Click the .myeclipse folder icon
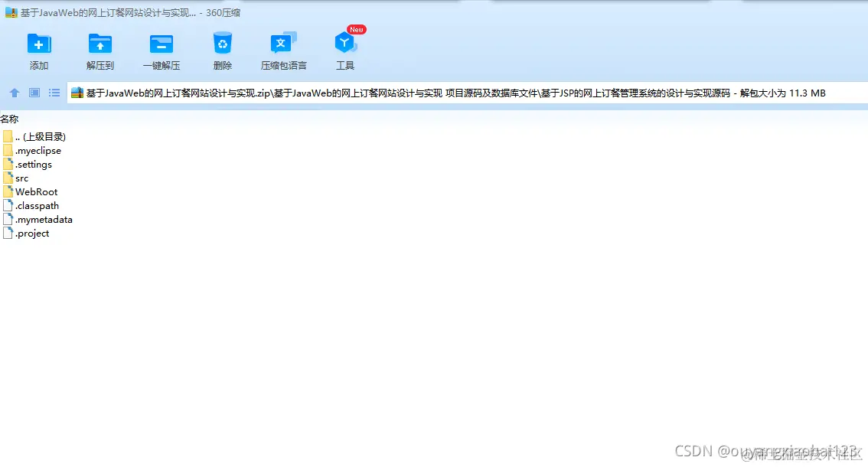The height and width of the screenshot is (467, 868). (8, 151)
